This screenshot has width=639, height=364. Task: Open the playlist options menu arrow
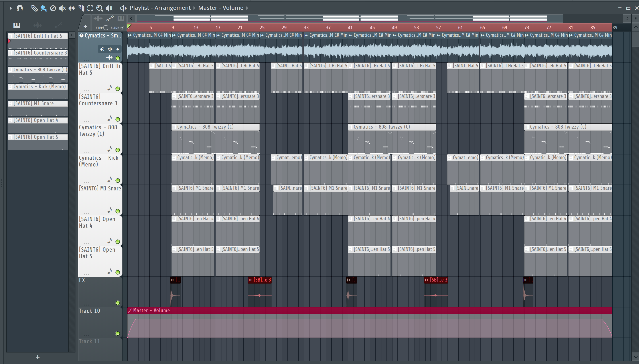click(10, 8)
